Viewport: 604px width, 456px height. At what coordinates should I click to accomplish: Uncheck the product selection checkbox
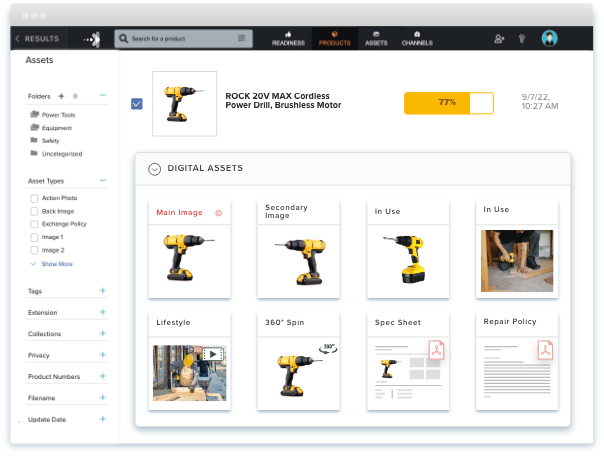tap(137, 104)
